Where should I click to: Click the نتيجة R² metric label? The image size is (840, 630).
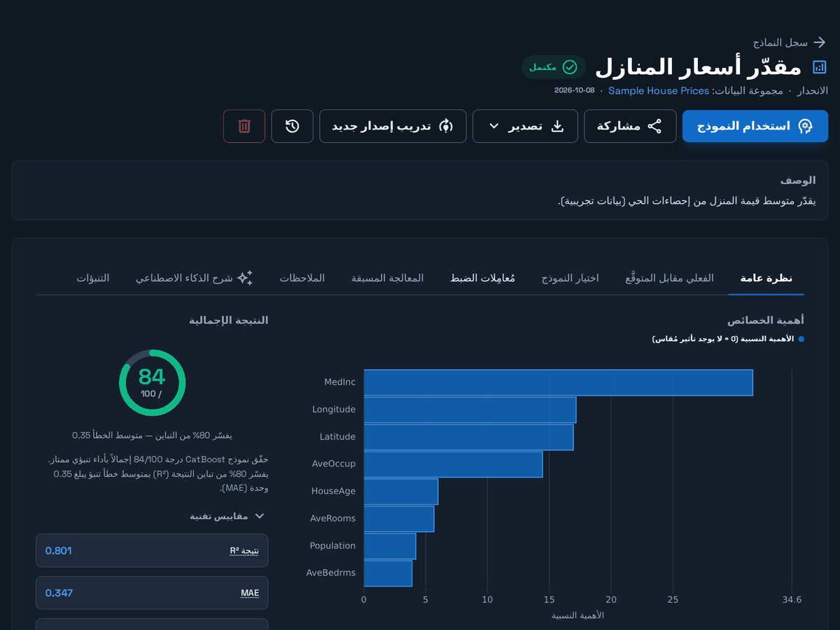tap(244, 551)
